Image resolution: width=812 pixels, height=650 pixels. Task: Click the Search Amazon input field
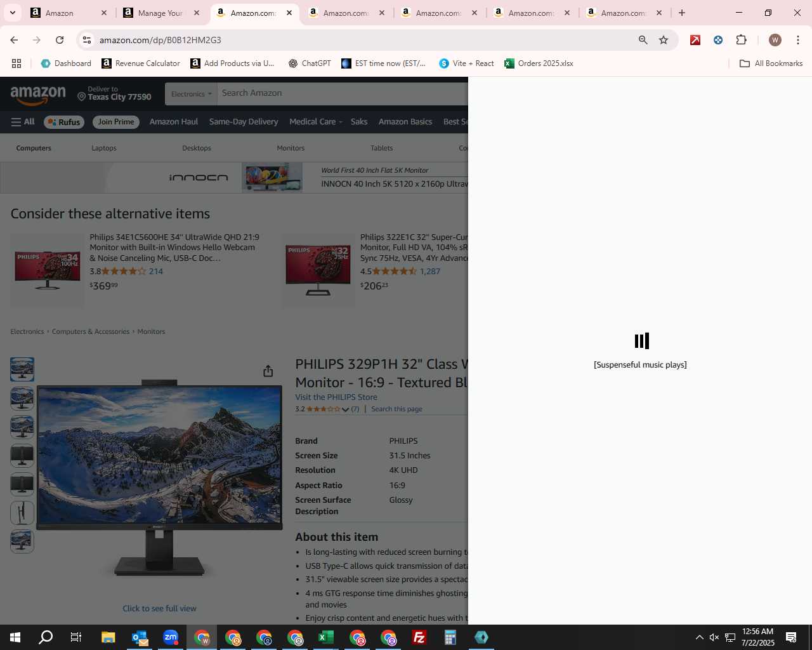[343, 93]
